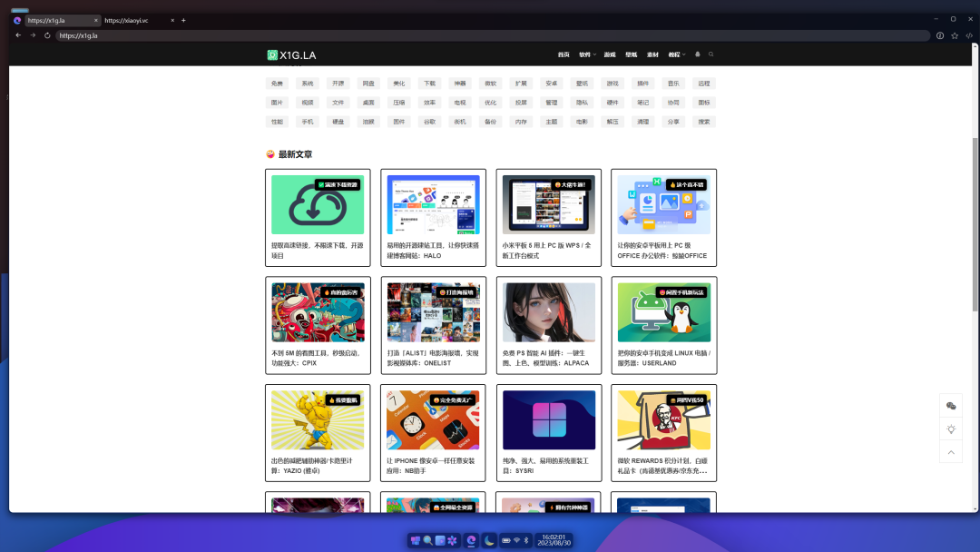Click the address bar showing https://x1g.la
Screen dimensions: 980x552
coord(493,35)
